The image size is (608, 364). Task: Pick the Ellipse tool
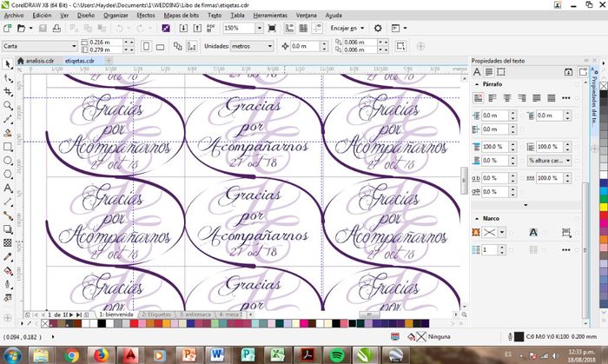[8, 174]
